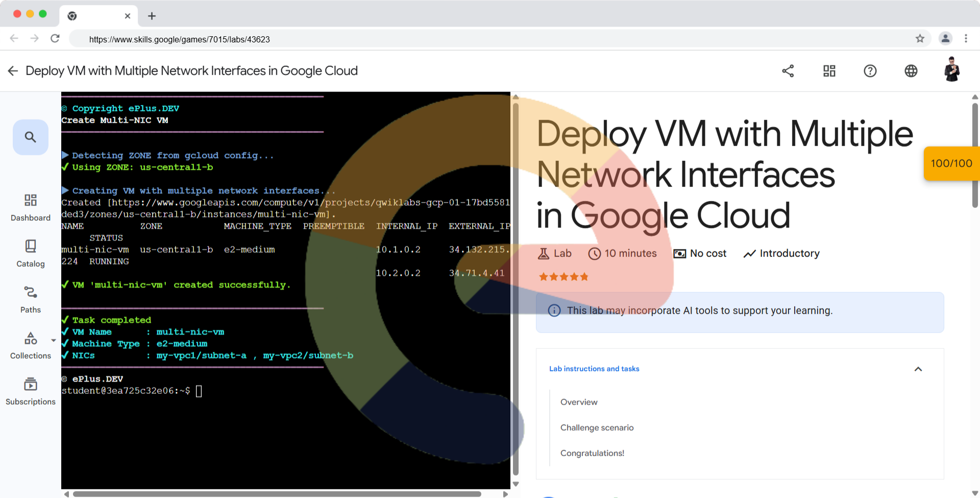
Task: Click the five-star rating
Action: point(563,277)
